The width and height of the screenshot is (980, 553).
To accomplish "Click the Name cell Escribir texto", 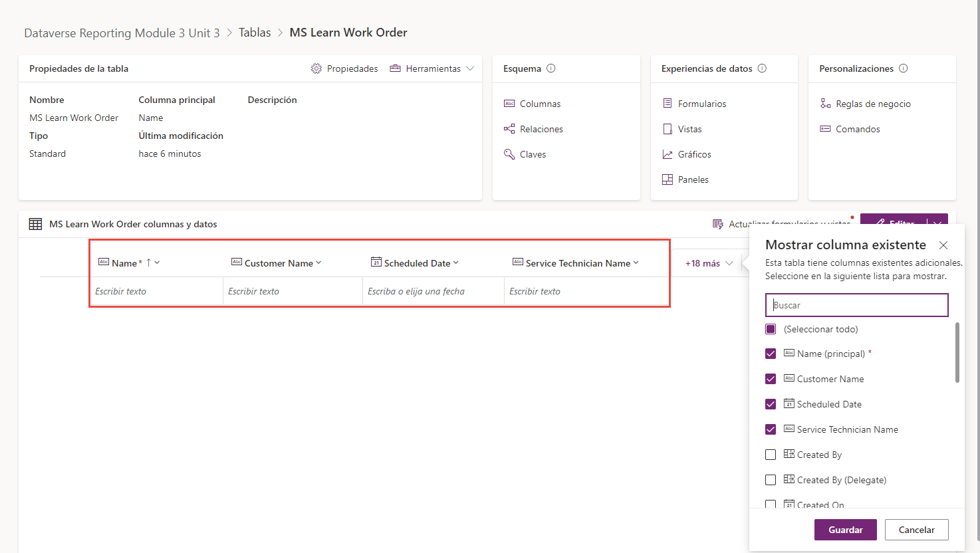I will (156, 291).
